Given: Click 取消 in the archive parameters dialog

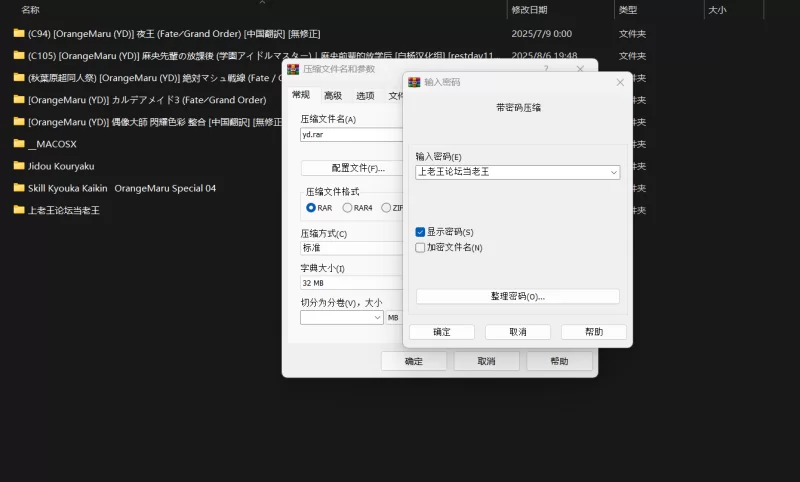Looking at the screenshot, I should pyautogui.click(x=486, y=361).
